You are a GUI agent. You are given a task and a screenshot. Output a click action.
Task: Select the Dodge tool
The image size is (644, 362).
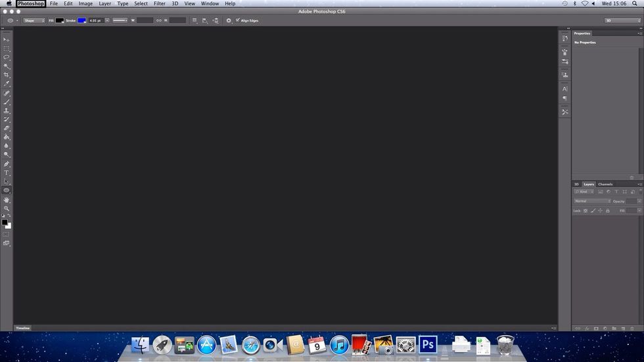click(6, 155)
